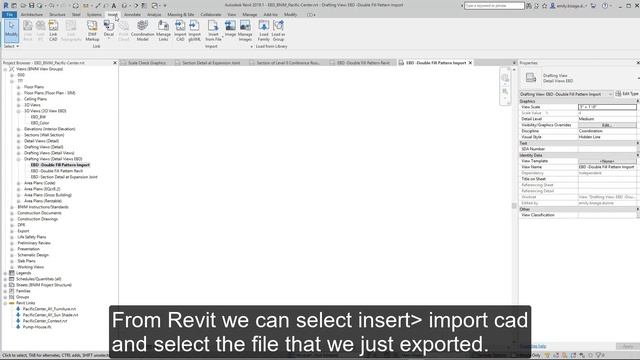The image size is (640, 360).
Task: Expand the Ceiling Plans node
Action: [19, 99]
